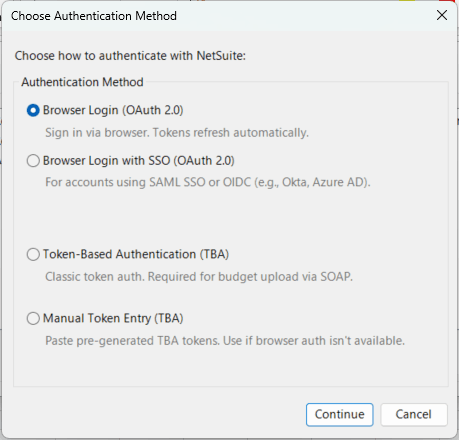Cancel the authentication dialog
459x440 pixels.
[414, 414]
